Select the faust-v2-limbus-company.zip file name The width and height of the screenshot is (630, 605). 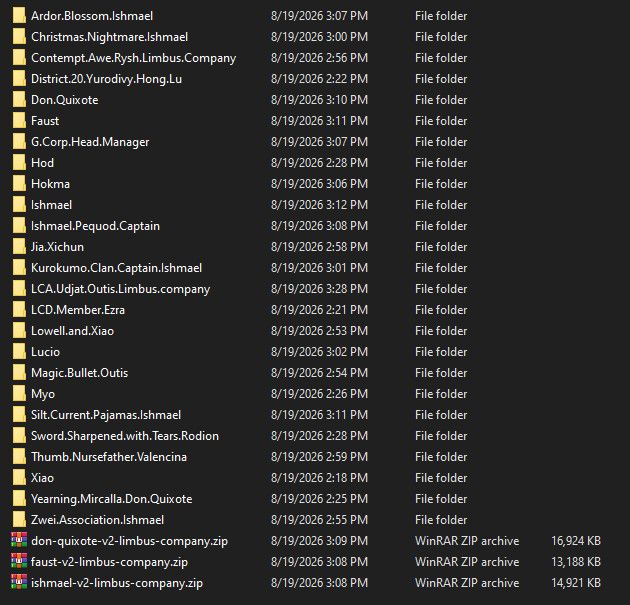tap(109, 562)
